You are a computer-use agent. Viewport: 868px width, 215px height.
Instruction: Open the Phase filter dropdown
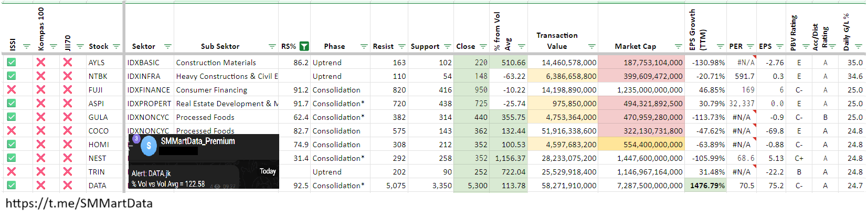click(364, 47)
